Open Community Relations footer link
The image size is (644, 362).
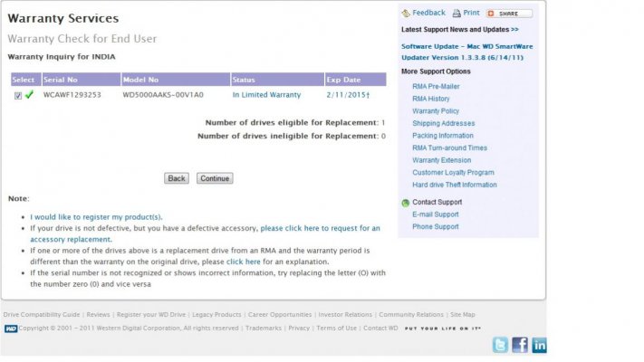pyautogui.click(x=411, y=315)
